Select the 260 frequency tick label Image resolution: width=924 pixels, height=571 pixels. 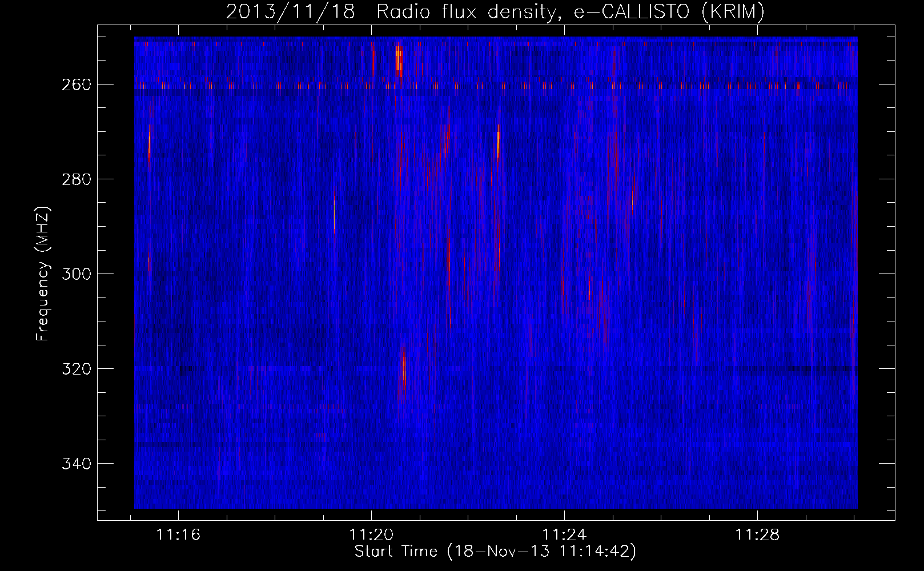pos(76,85)
